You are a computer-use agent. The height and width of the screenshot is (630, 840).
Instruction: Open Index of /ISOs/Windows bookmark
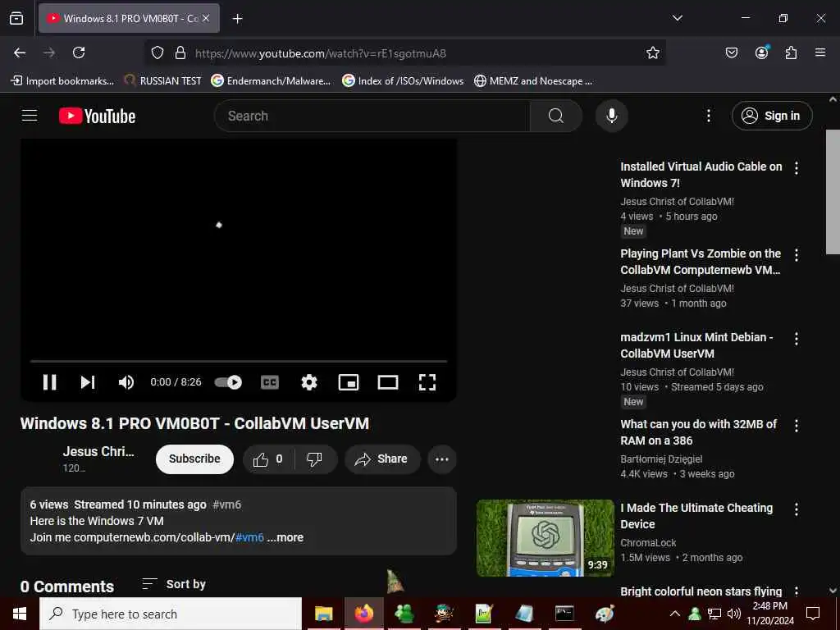403,81
